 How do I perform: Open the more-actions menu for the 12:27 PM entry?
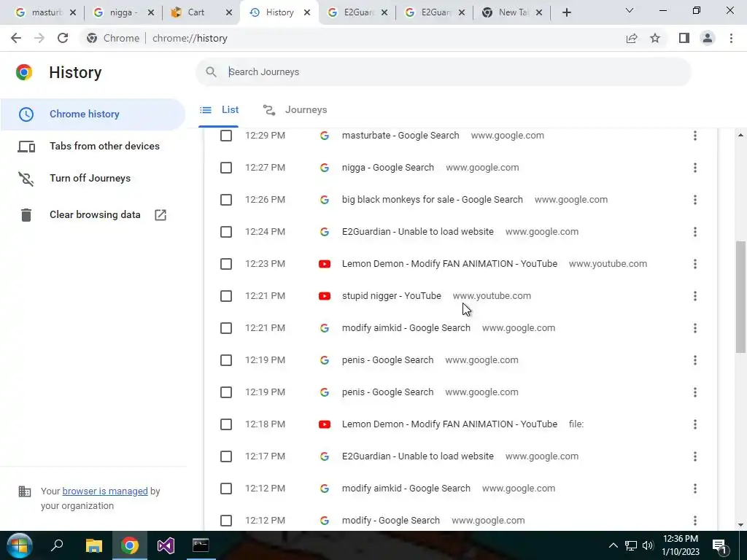(x=695, y=168)
